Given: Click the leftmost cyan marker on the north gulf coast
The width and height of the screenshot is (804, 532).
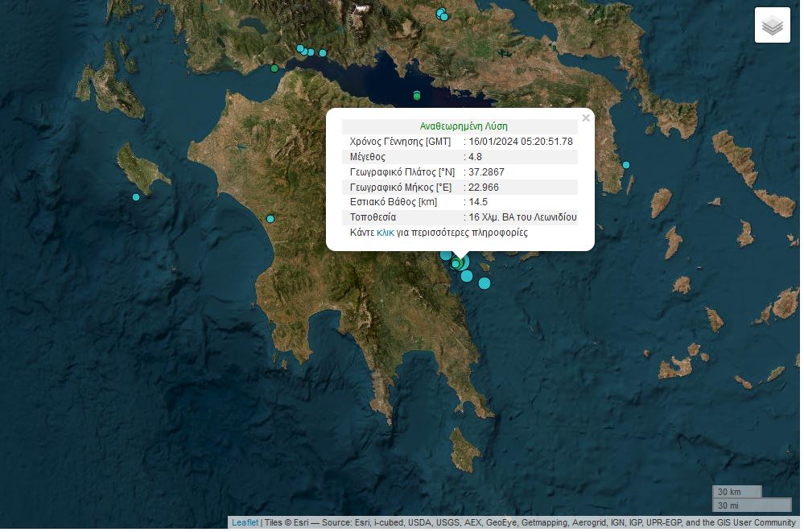Looking at the screenshot, I should click(300, 48).
